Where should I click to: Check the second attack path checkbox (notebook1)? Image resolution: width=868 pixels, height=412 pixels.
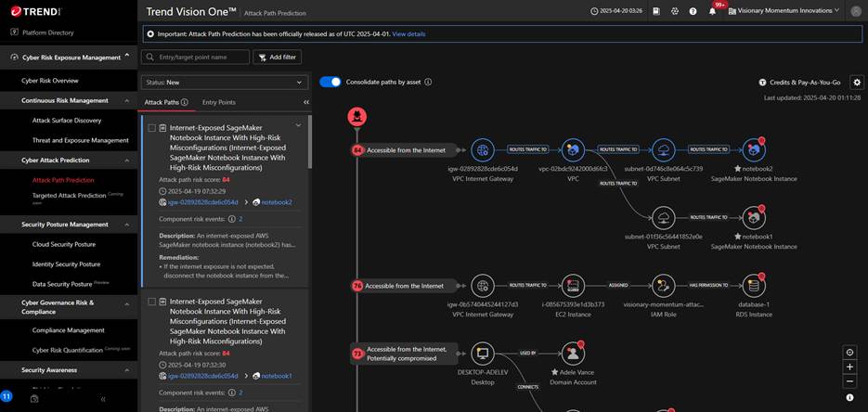151,302
